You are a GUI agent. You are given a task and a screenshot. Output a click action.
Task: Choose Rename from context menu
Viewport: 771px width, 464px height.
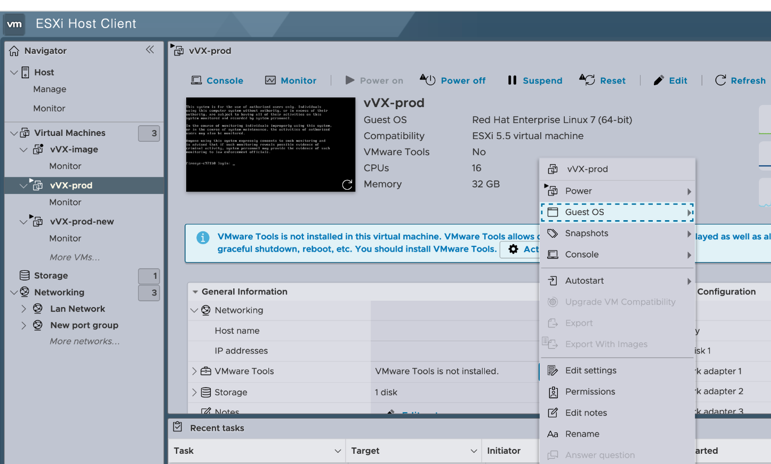tap(618, 434)
